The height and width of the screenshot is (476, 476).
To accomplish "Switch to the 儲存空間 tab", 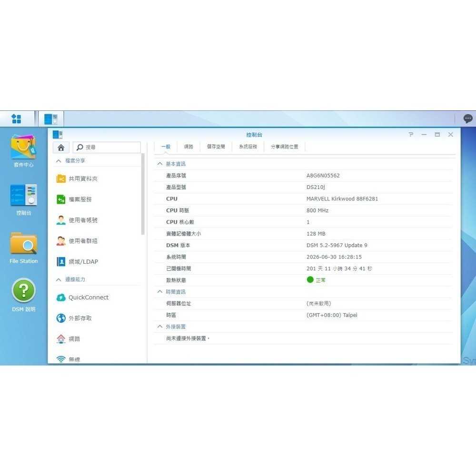I will tap(216, 147).
